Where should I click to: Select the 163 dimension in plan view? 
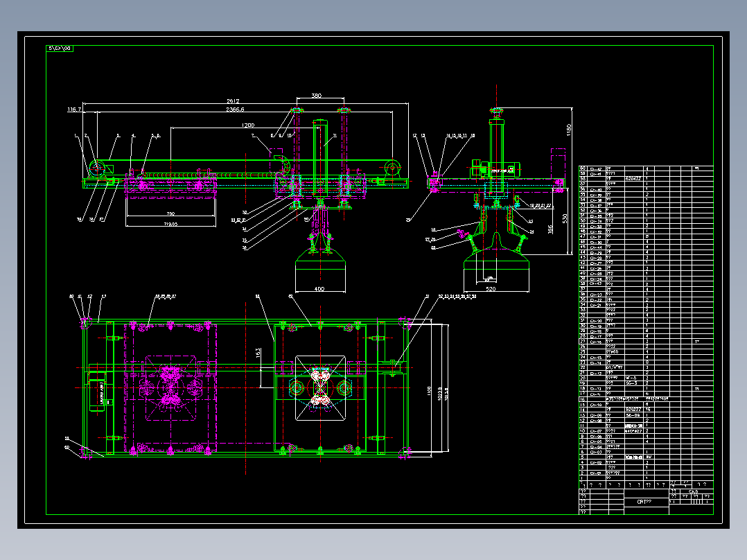coord(258,353)
